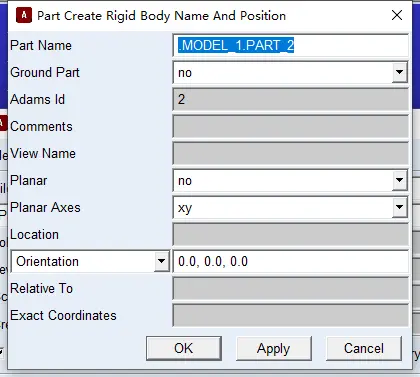The height and width of the screenshot is (377, 420).
Task: Click into the Comments field
Action: pyautogui.click(x=291, y=126)
